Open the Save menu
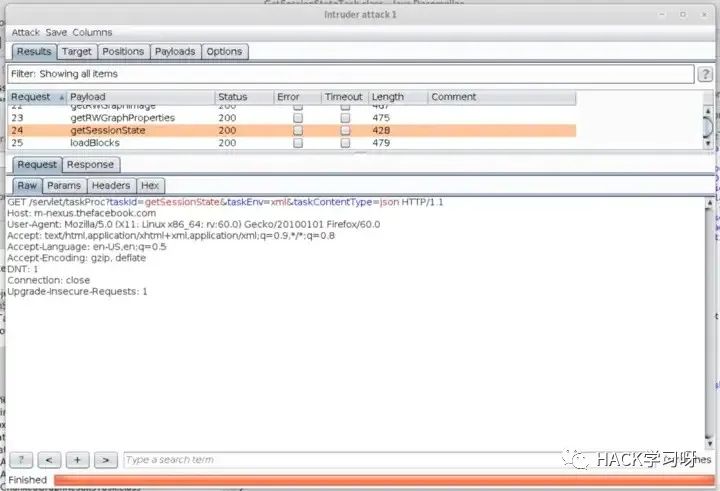Screen dimensions: 720x491 click(x=56, y=32)
